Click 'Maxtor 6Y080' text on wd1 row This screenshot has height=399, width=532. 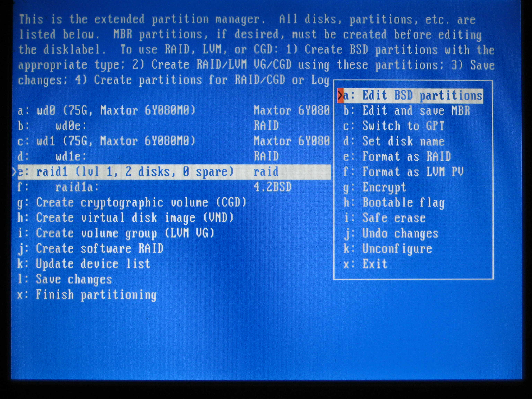click(292, 141)
